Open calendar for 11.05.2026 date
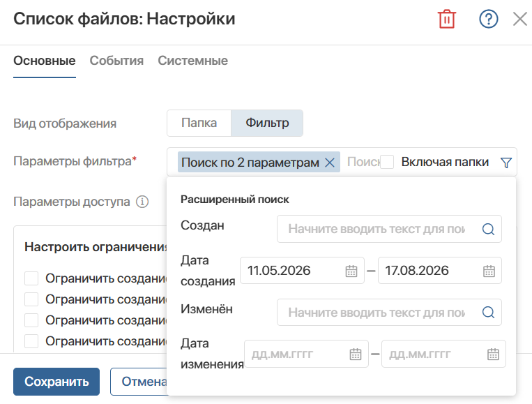 (x=351, y=271)
